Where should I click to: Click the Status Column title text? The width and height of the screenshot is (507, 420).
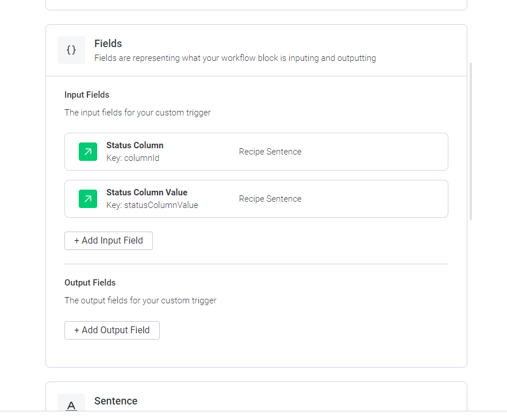135,145
